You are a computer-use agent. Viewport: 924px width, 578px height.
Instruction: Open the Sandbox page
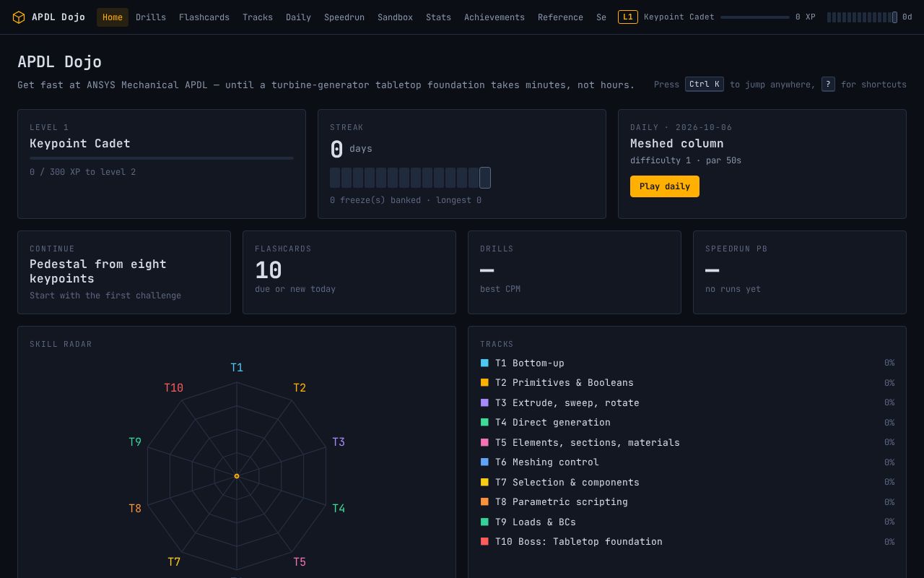click(396, 17)
